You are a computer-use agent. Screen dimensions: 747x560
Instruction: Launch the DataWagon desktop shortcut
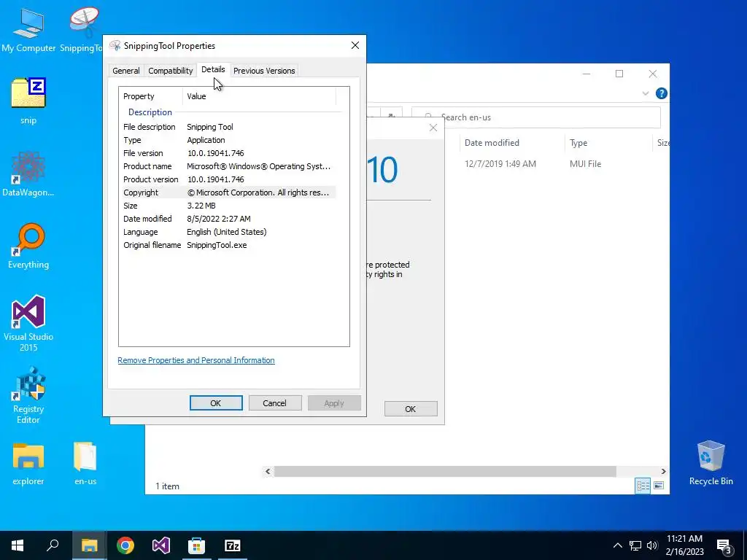[28, 174]
